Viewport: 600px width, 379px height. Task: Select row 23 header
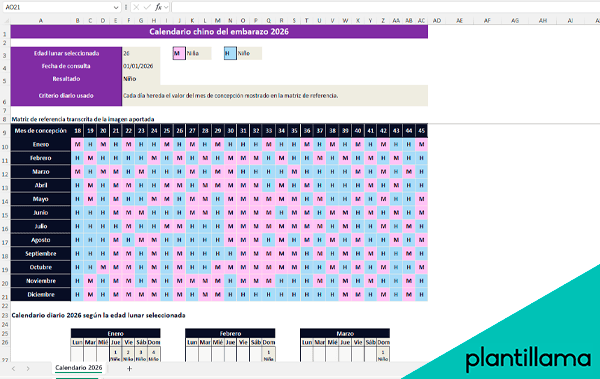coord(5,315)
